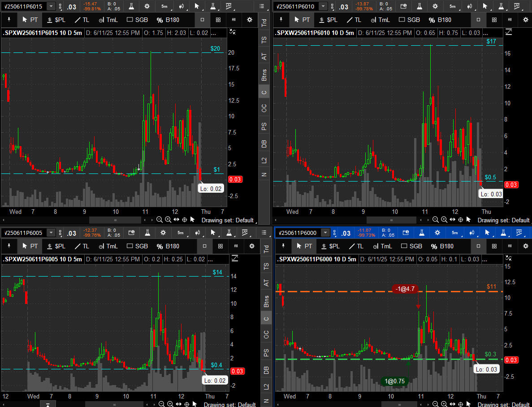This screenshot has width=532, height=407.
Task: Click the $PL price level tool in P6010 panel
Action: tap(328, 20)
